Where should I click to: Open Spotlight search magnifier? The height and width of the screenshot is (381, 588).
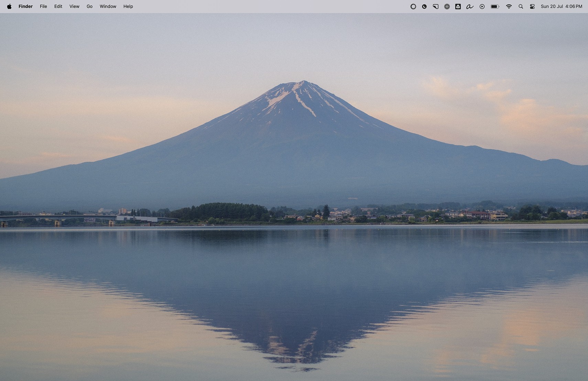[521, 7]
